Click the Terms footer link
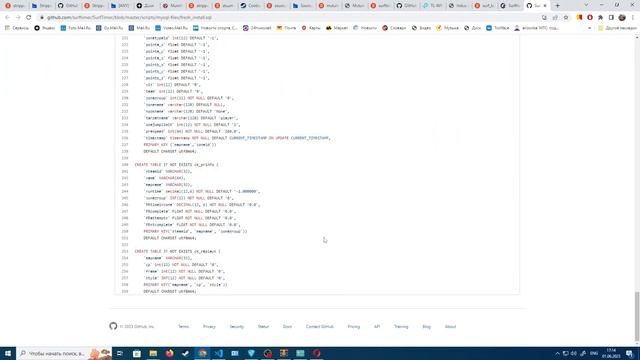The width and height of the screenshot is (640, 360). (x=184, y=327)
